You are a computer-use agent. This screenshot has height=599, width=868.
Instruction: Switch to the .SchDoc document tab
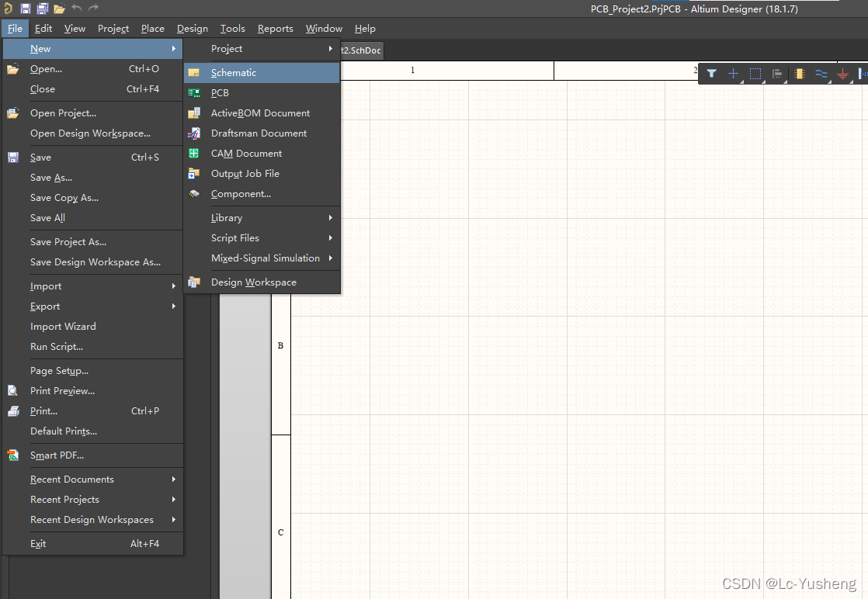point(362,50)
